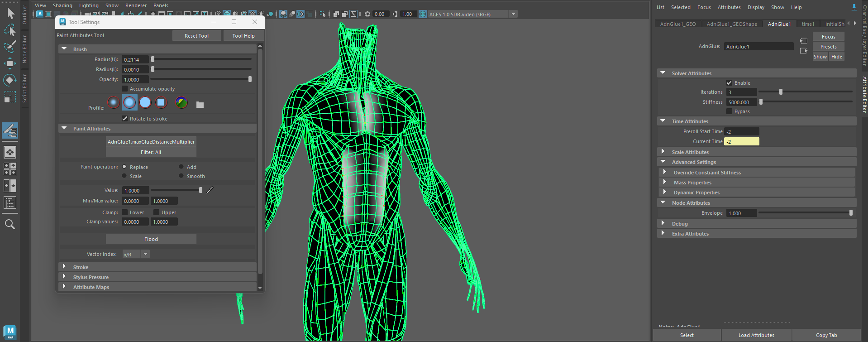Click the Reset Tool button
This screenshot has width=868, height=342.
[196, 36]
